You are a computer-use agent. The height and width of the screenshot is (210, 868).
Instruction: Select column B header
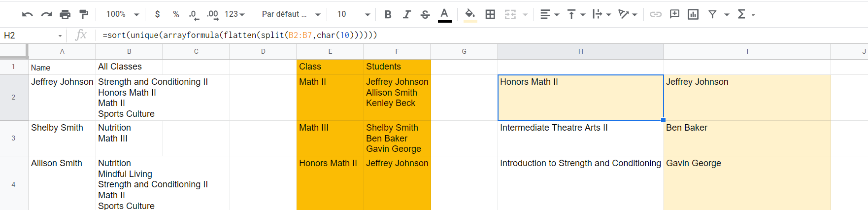tap(129, 51)
